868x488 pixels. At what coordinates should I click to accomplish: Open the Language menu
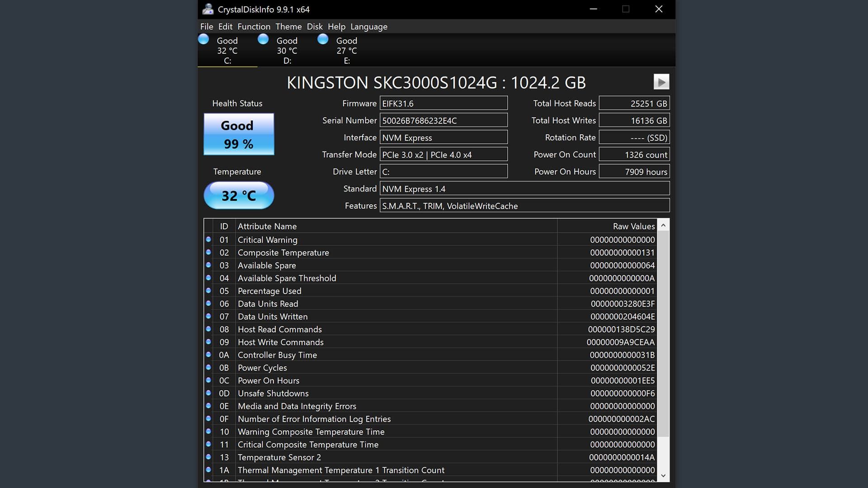(x=369, y=27)
